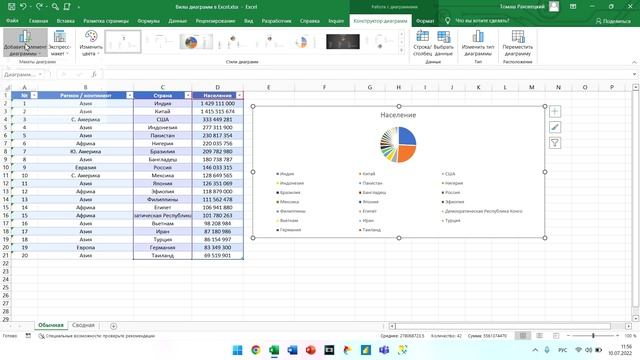Click the Save icon in quick access toolbar
Viewport: 640px width, 360px height.
tap(11, 7)
